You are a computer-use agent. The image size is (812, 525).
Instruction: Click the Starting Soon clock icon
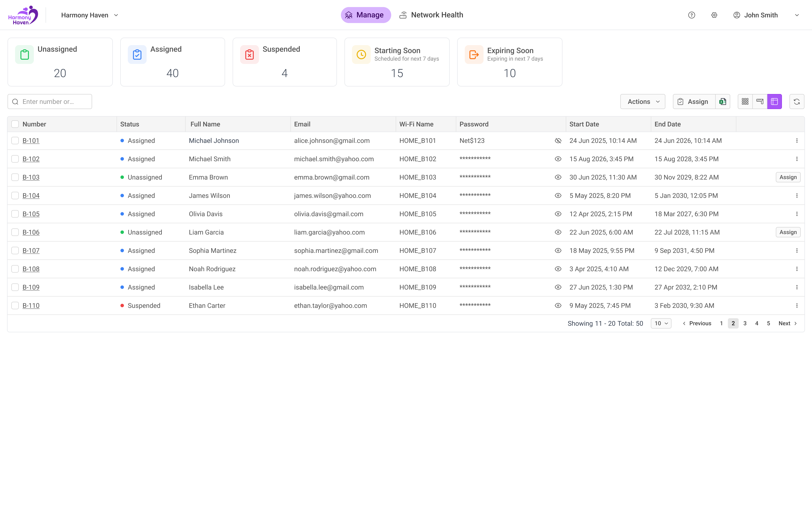tap(361, 55)
